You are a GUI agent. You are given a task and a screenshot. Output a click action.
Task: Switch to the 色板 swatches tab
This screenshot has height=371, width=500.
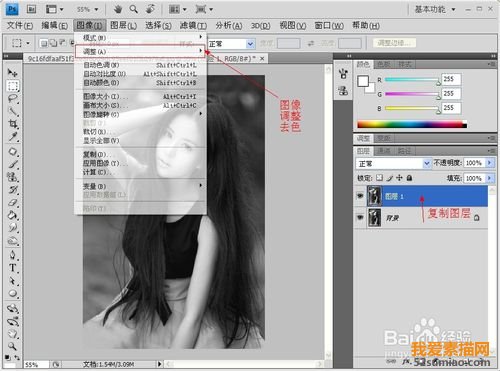(x=384, y=64)
